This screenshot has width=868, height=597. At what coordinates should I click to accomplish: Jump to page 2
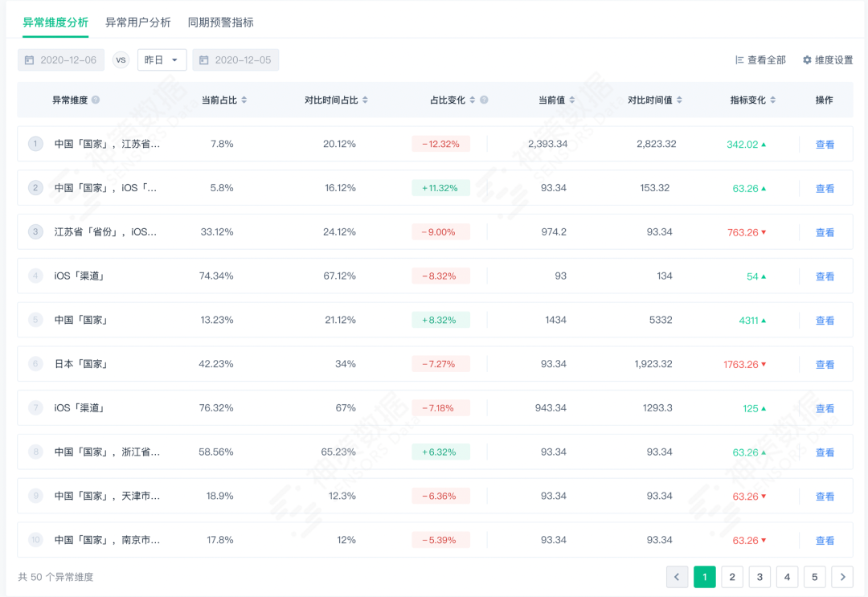732,577
